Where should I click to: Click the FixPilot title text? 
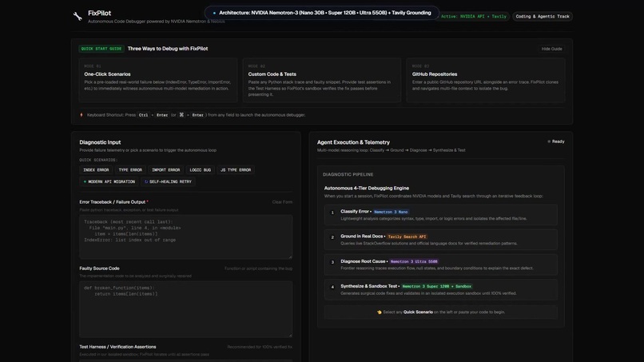point(99,13)
